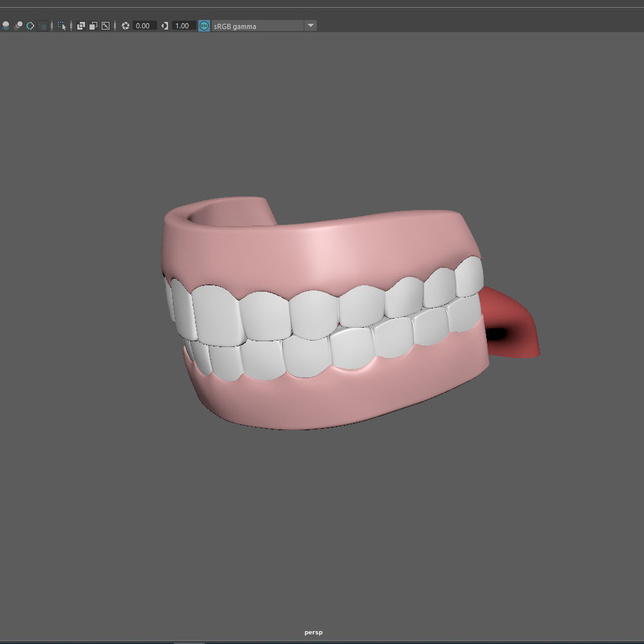
Task: Click the Isolate Select icon
Action: pos(62,26)
